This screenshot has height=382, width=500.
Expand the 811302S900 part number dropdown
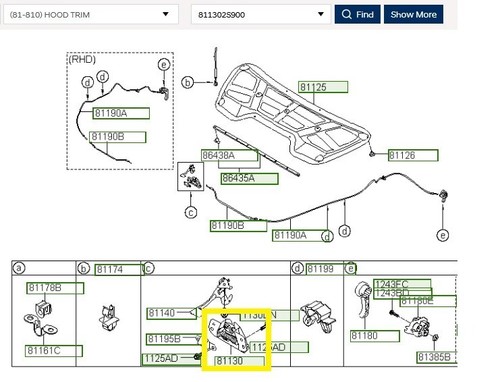[x=261, y=15]
